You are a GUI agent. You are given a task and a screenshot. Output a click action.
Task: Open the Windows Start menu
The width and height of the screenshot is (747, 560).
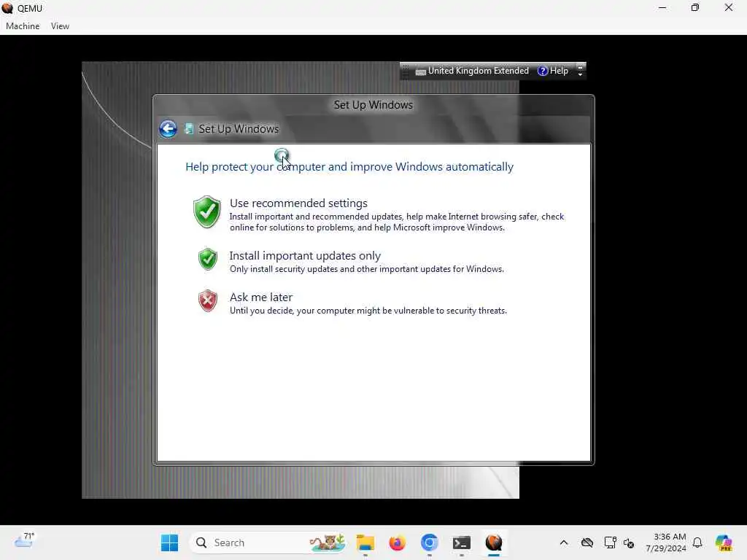[x=169, y=542]
